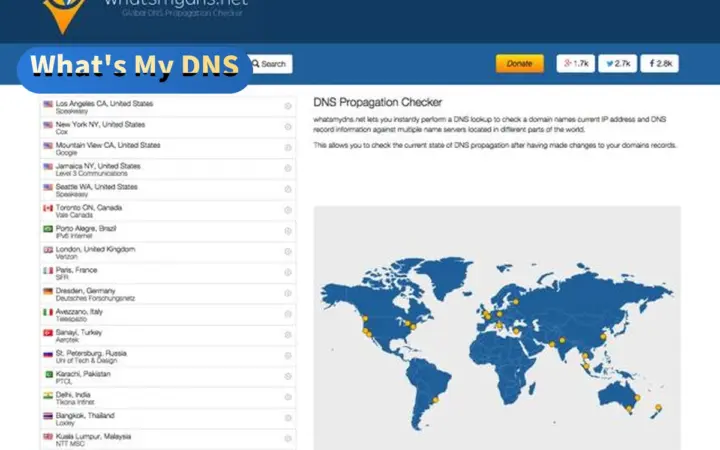Viewport: 720px width, 450px height.
Task: Click the Search button
Action: (x=270, y=64)
